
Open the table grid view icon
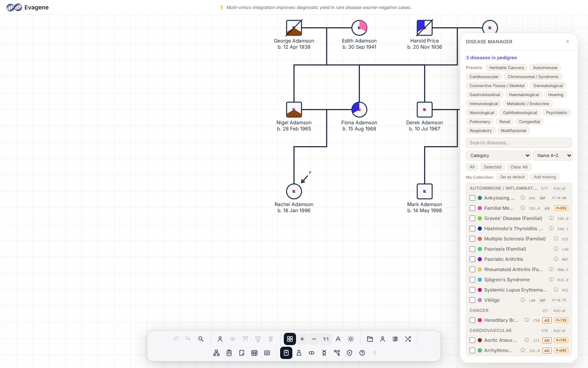click(x=254, y=353)
